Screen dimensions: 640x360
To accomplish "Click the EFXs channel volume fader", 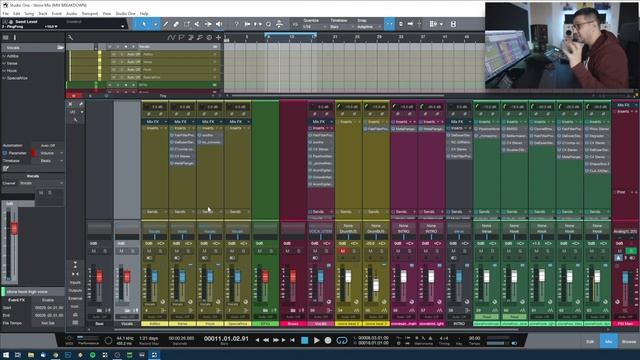I will [265, 276].
